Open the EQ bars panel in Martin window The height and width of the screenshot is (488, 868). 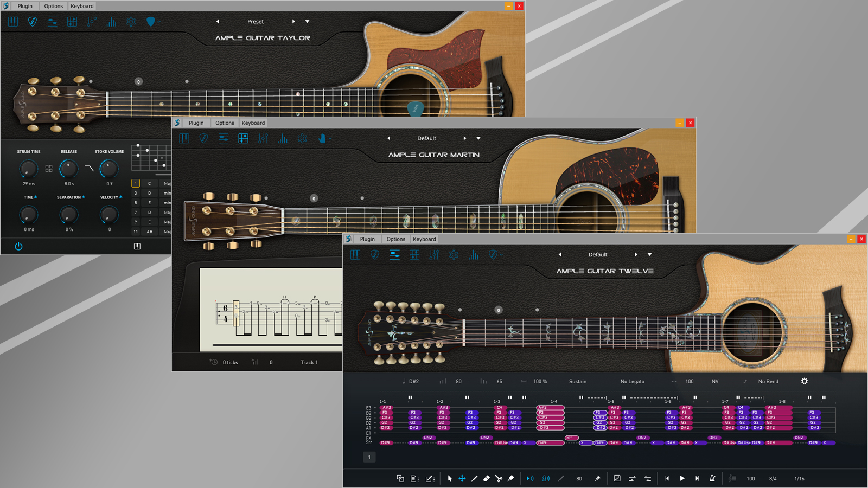click(x=283, y=138)
